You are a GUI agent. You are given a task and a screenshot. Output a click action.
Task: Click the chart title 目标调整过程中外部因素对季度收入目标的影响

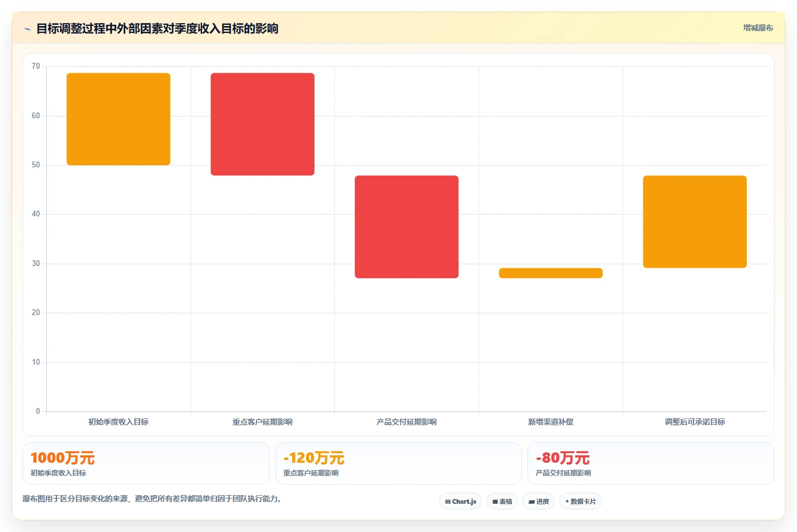(x=157, y=28)
